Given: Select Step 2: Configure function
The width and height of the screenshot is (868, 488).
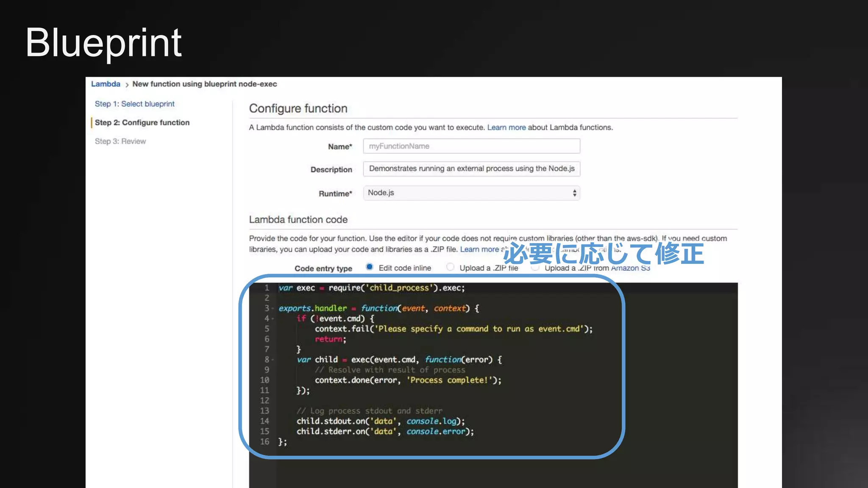Looking at the screenshot, I should [x=142, y=122].
